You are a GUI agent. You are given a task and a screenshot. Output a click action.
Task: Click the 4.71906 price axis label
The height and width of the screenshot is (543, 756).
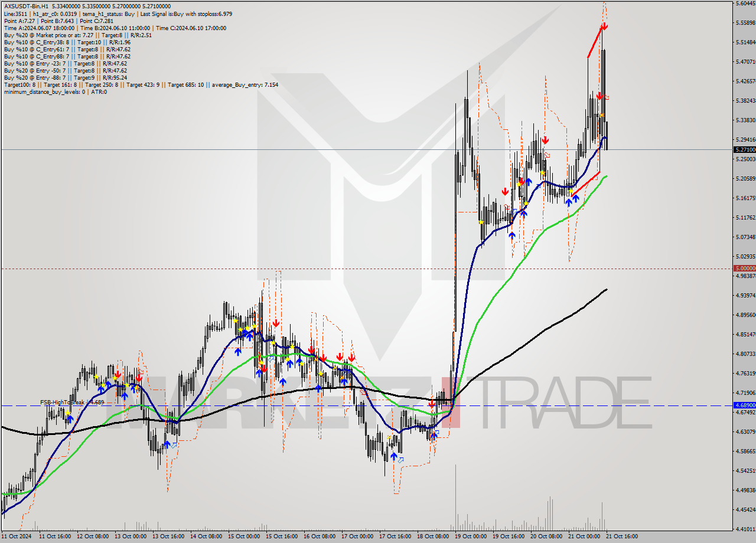(x=745, y=392)
